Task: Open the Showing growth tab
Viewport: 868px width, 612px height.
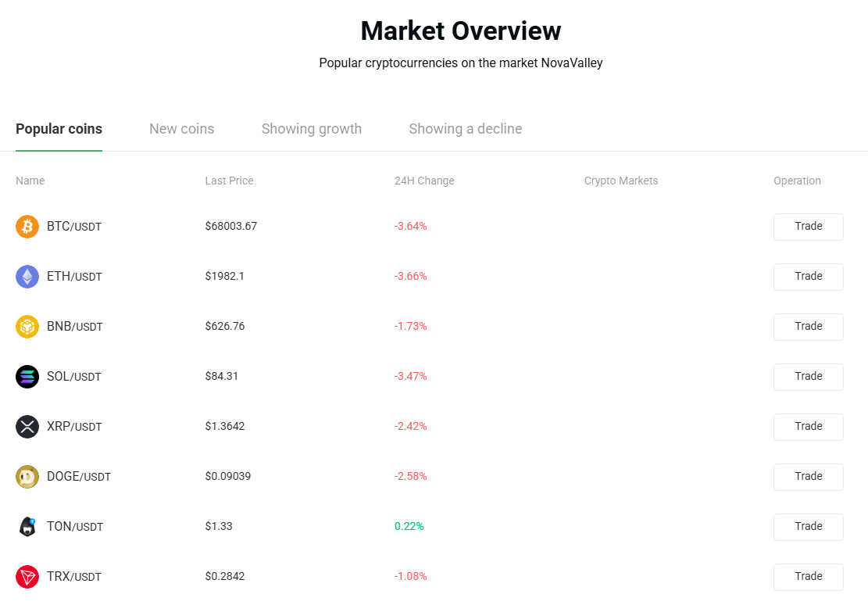Action: 311,129
